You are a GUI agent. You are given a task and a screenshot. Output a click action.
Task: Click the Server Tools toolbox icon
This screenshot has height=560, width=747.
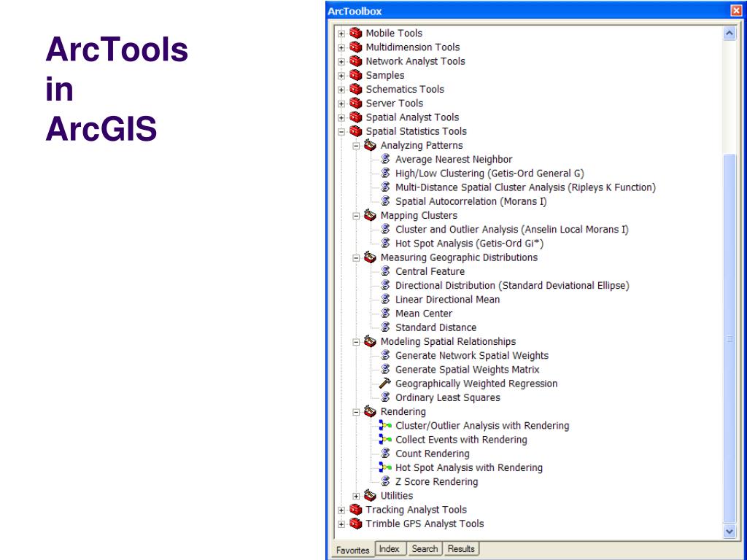(x=355, y=103)
